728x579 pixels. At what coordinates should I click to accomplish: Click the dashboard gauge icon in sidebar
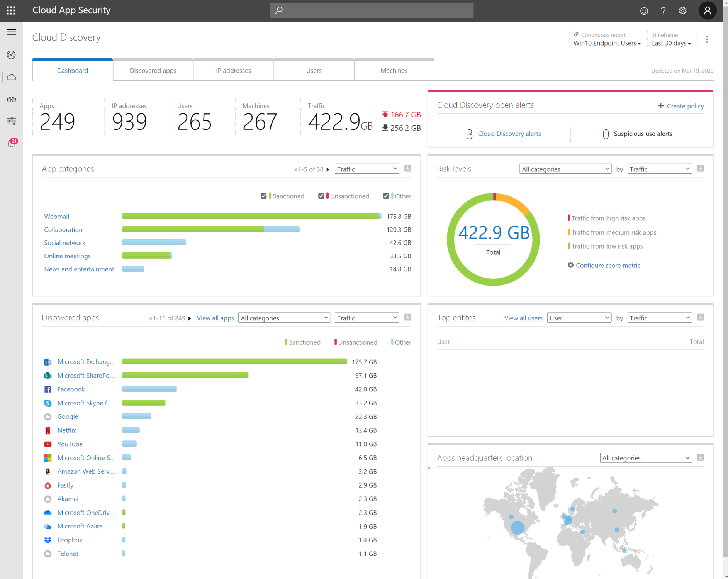click(x=11, y=55)
